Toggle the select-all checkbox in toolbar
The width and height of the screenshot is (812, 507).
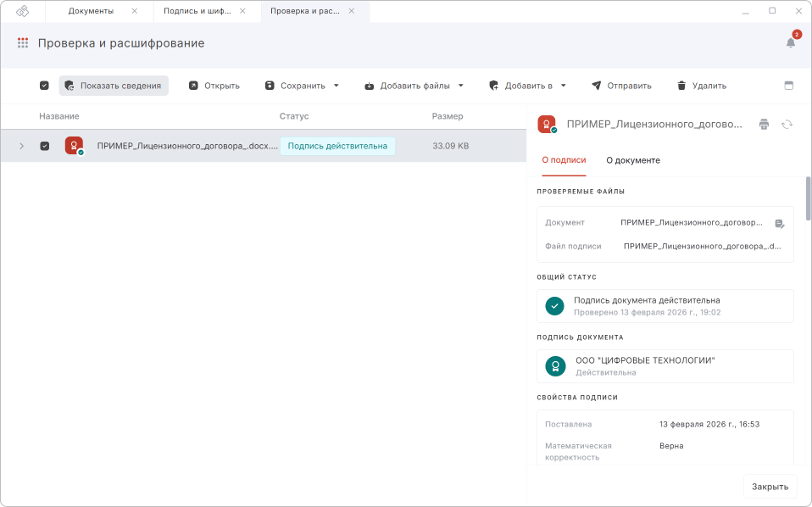pos(44,86)
